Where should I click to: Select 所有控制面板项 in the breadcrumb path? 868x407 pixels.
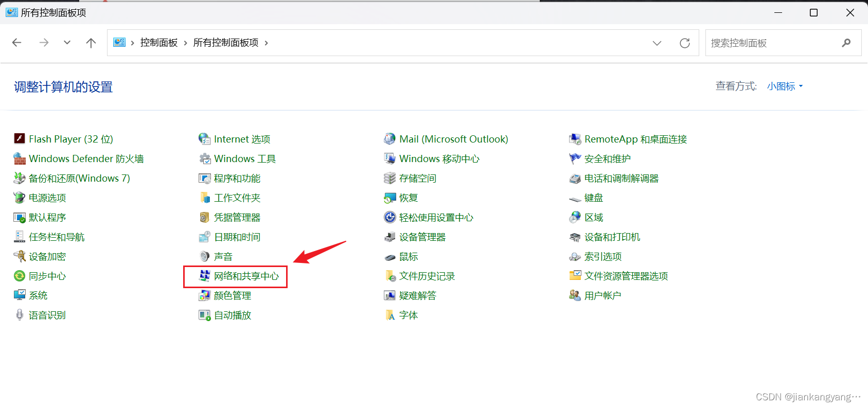click(x=226, y=43)
